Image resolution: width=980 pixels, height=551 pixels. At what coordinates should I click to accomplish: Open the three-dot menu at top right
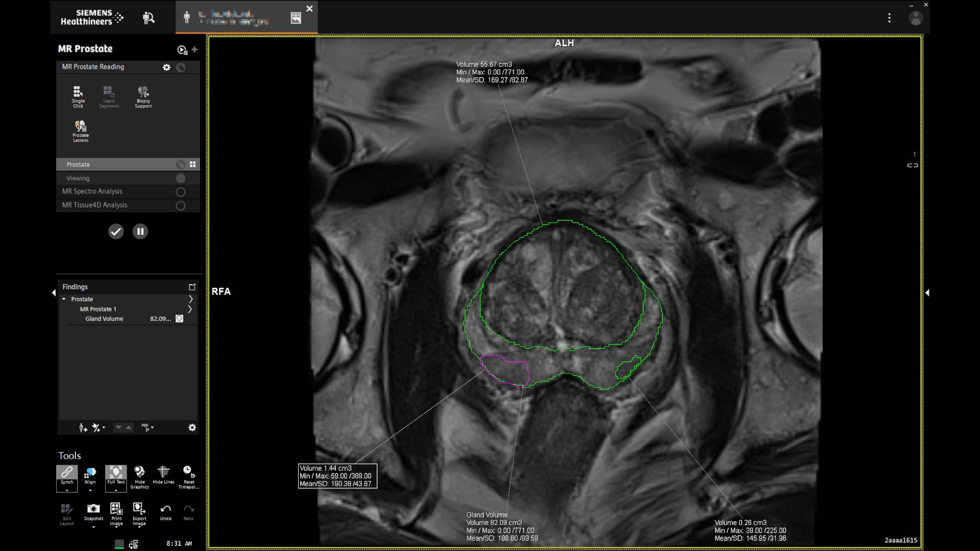[890, 18]
